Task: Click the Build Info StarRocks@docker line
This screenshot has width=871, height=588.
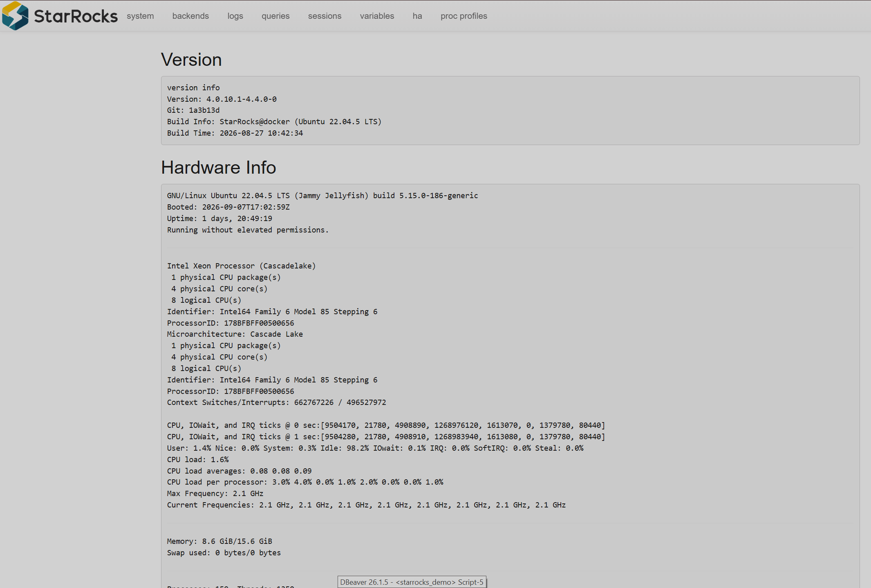Action: click(x=274, y=122)
